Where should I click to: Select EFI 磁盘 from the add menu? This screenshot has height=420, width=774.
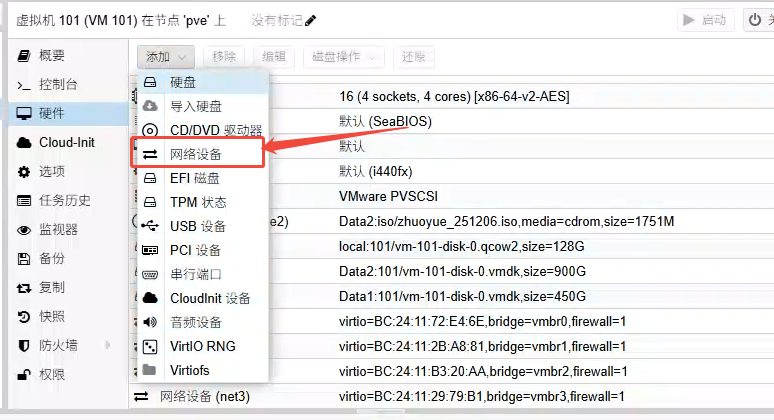point(194,178)
